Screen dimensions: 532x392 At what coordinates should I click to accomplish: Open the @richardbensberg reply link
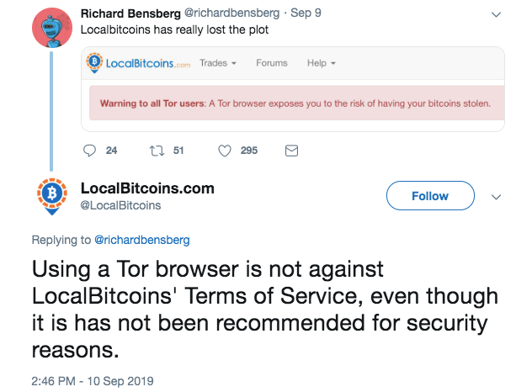click(x=141, y=240)
